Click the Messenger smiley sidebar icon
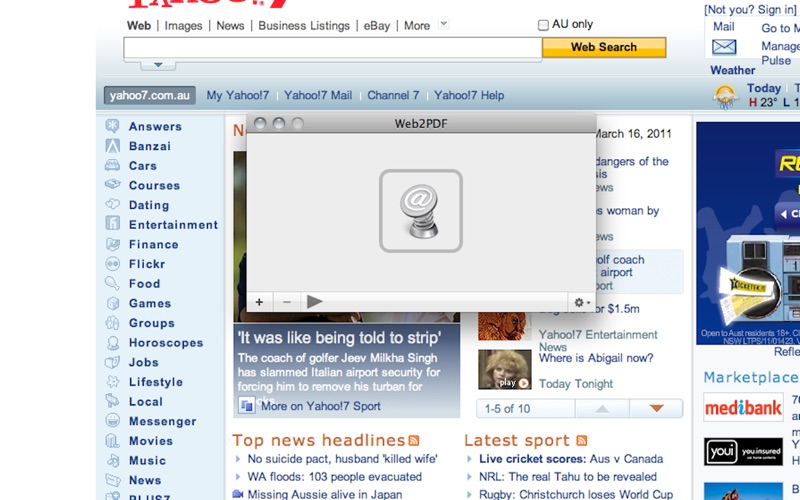The image size is (800, 500). (x=112, y=420)
